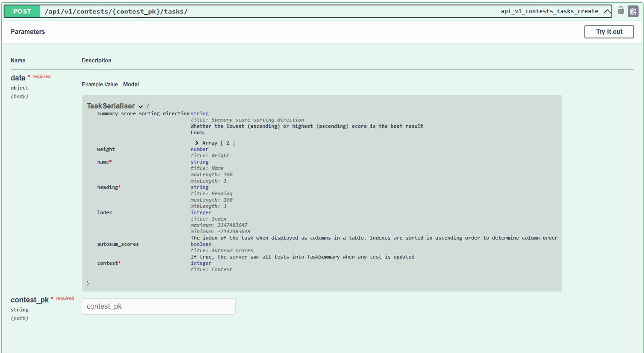This screenshot has width=644, height=353.
Task: Click the Try it out button
Action: (609, 32)
